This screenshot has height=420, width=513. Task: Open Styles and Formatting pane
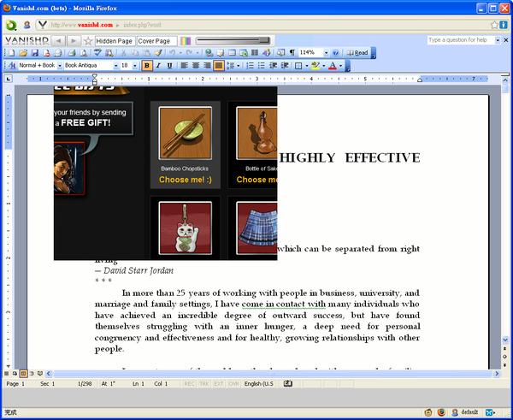coord(12,66)
